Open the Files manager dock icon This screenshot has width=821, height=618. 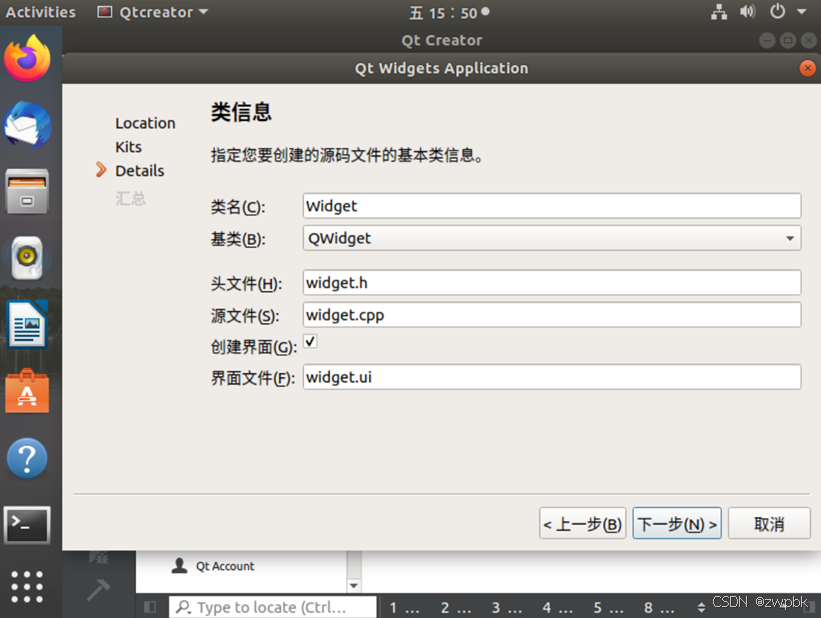[x=27, y=191]
